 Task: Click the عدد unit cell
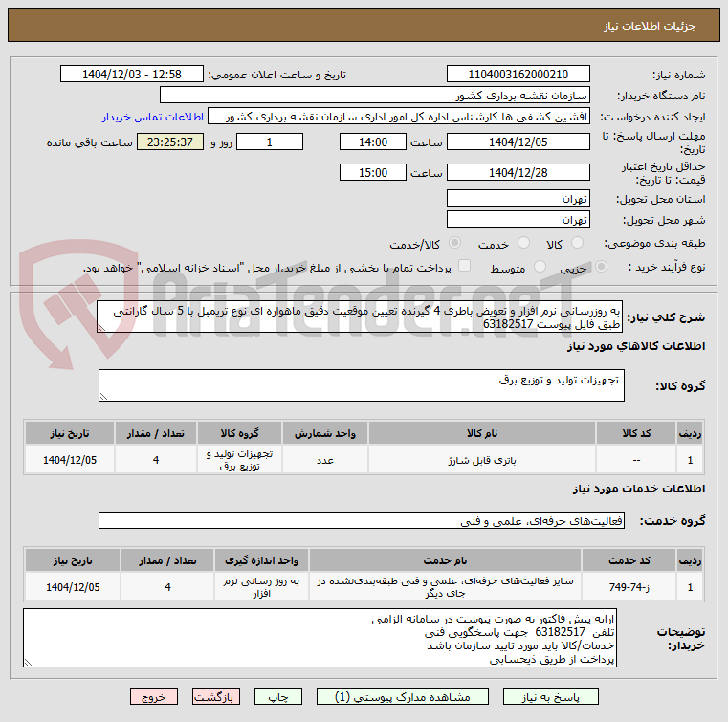point(325,460)
